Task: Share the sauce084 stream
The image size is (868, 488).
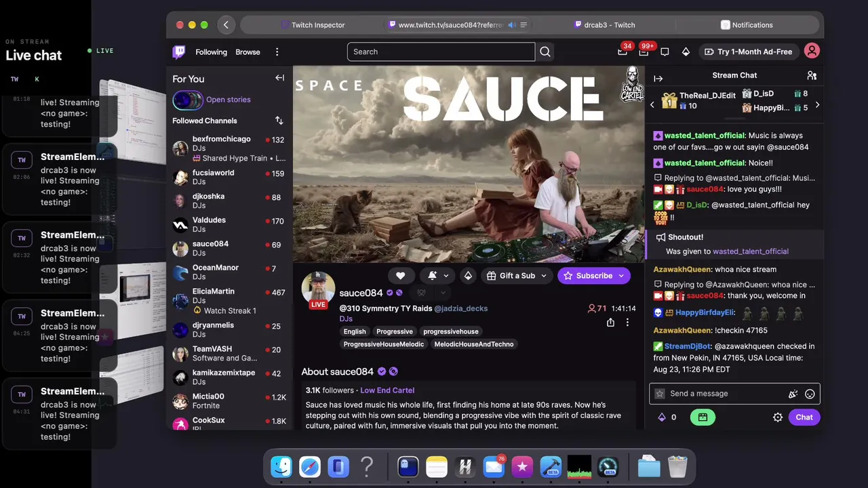Action: [x=610, y=323]
